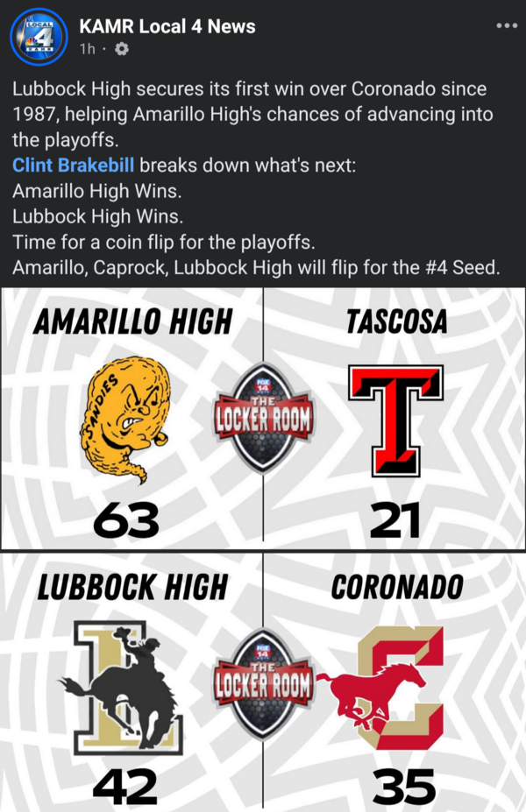Select the Lubbock High score of 42
Screen dimensions: 526x812
click(x=125, y=787)
